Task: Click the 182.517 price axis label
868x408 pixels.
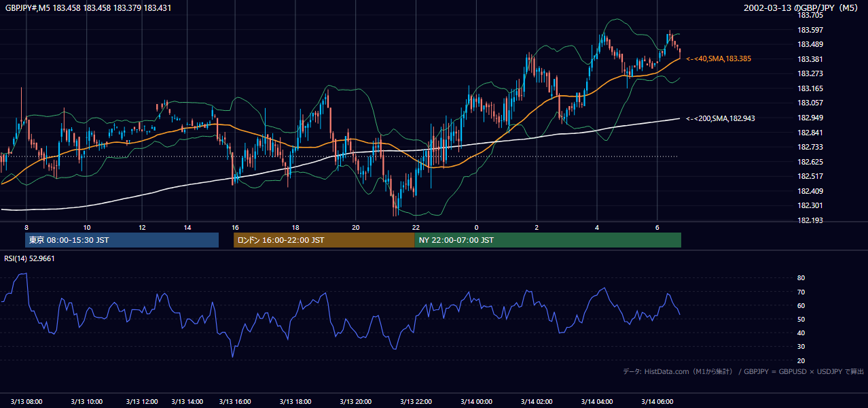Action: click(809, 177)
